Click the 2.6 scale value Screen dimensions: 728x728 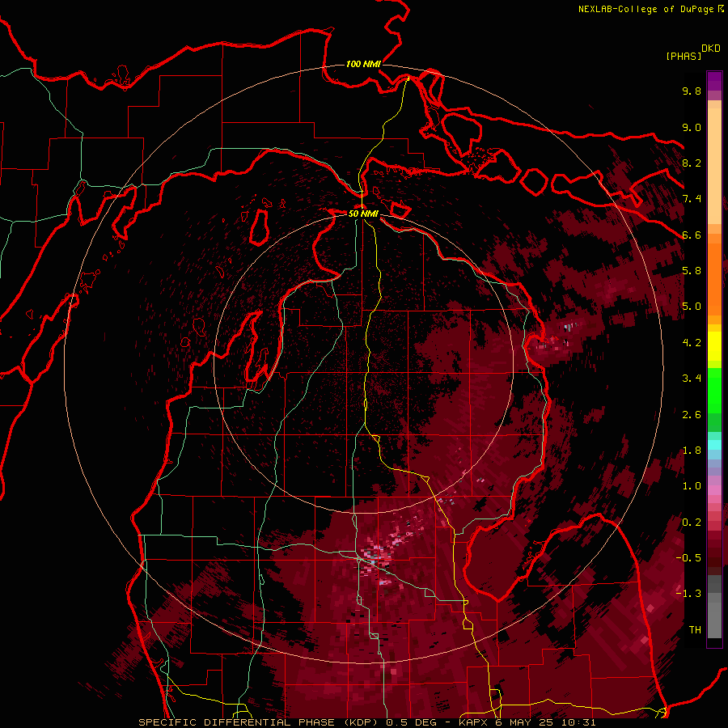coord(692,415)
